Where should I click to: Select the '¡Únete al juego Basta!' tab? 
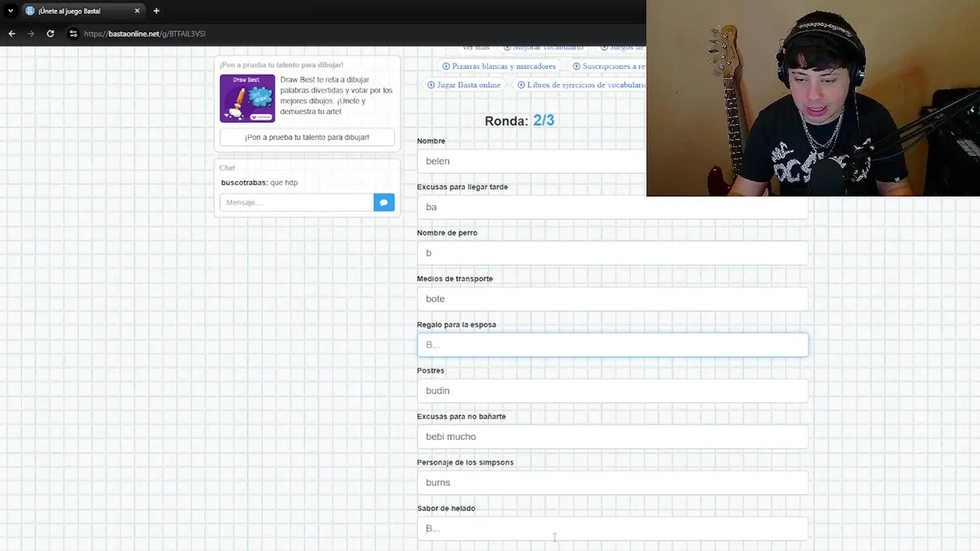pos(83,11)
